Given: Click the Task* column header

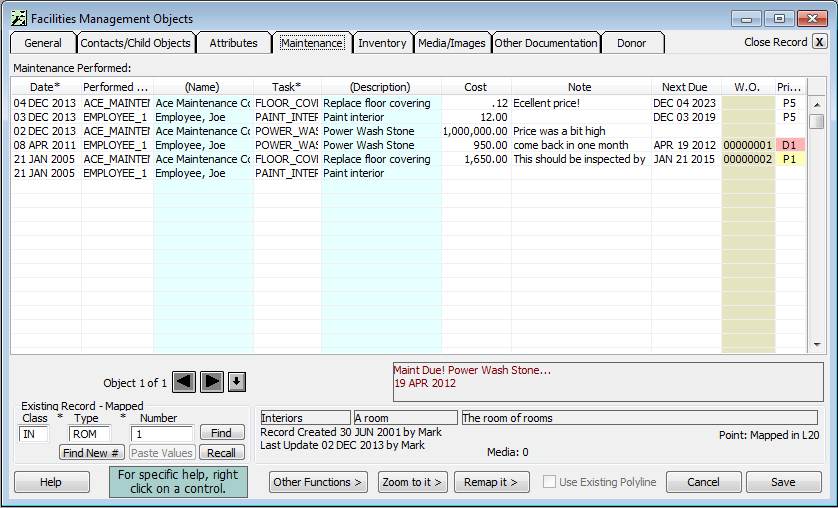Looking at the screenshot, I should pos(287,87).
